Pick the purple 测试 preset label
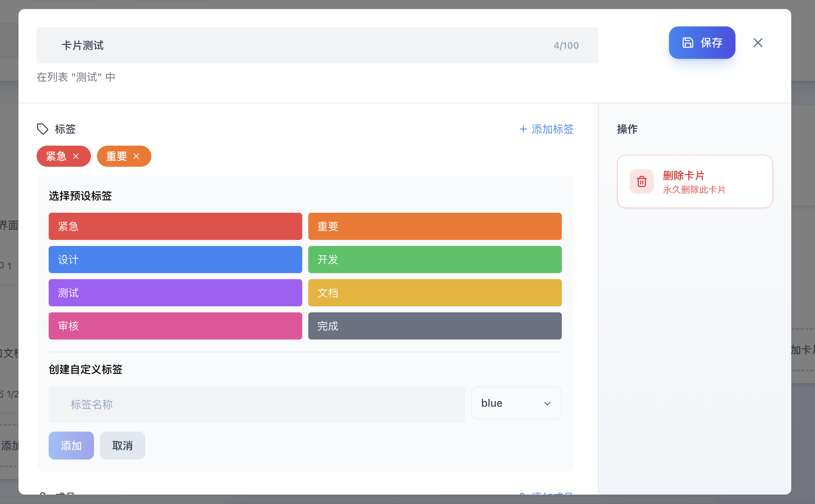This screenshot has width=815, height=504. point(175,293)
